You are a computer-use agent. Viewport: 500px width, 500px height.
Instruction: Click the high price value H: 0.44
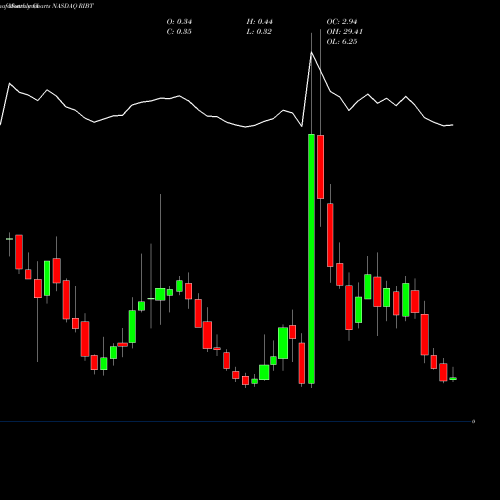pyautogui.click(x=260, y=22)
